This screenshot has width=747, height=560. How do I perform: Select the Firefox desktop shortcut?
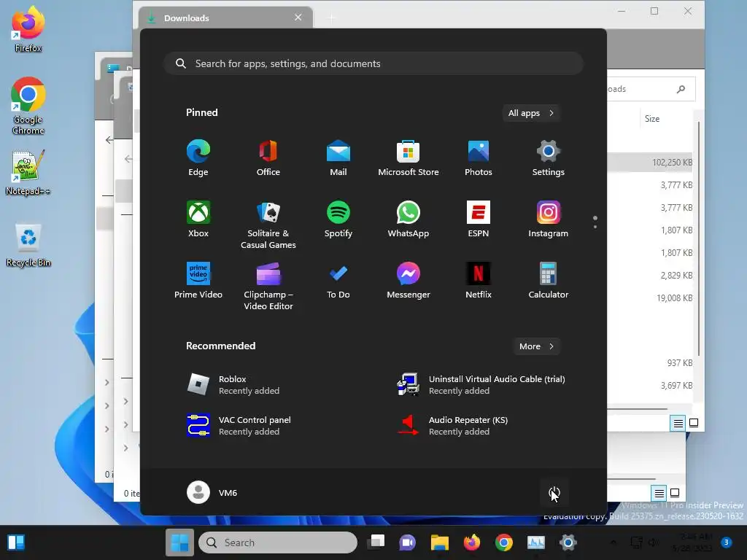(x=28, y=29)
